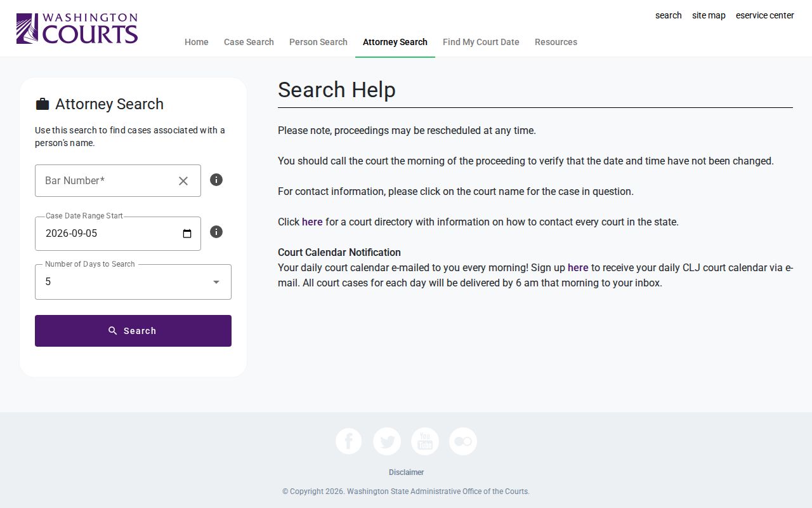Switch to the Person Search tab
The image size is (812, 508).
point(318,42)
